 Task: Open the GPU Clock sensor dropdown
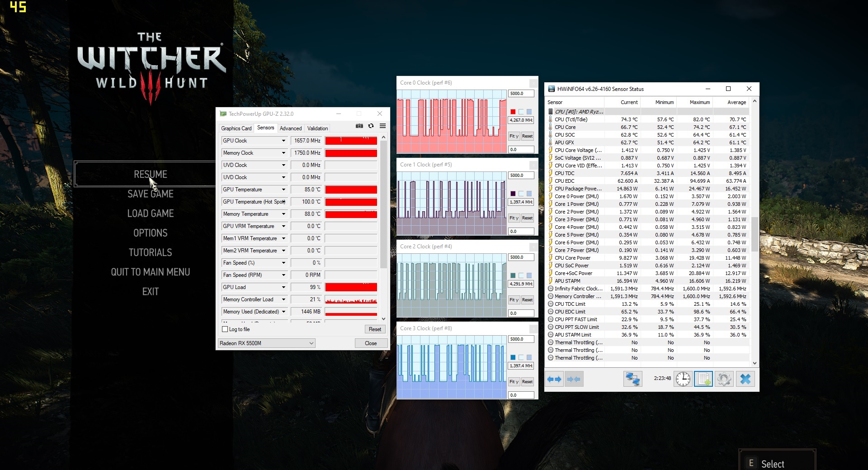point(283,141)
